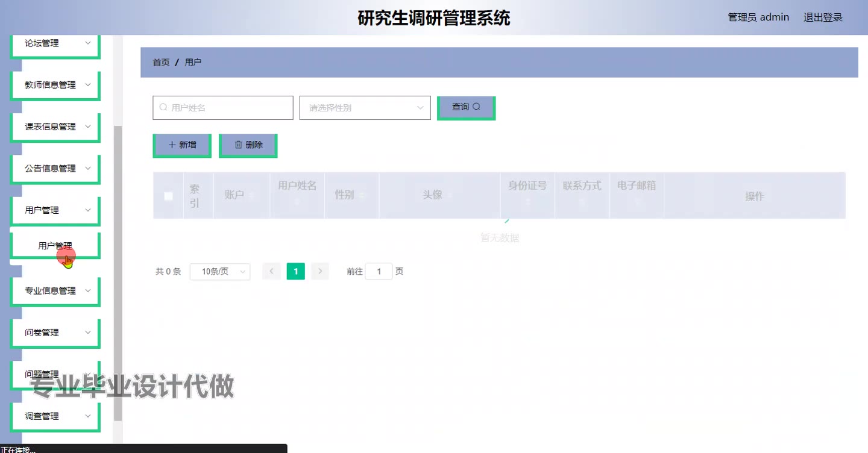Expand the 教师信息管理 sidebar menu
Screen dimensions: 868x453
55,85
